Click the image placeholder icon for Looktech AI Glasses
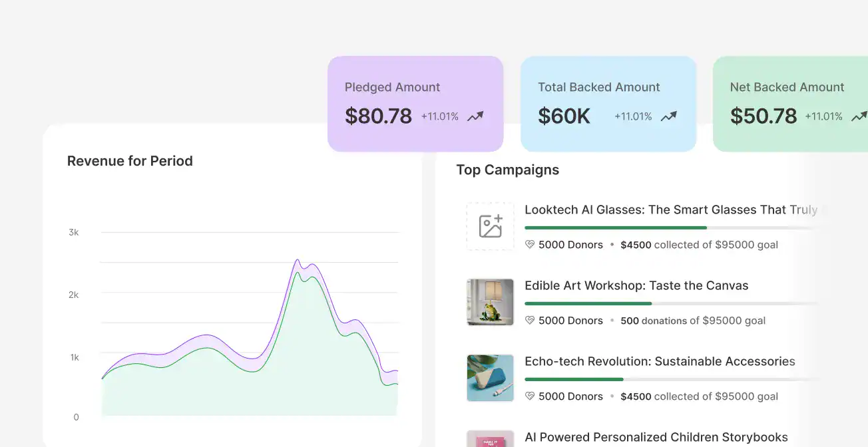Screen dimensions: 868x447 (490, 226)
